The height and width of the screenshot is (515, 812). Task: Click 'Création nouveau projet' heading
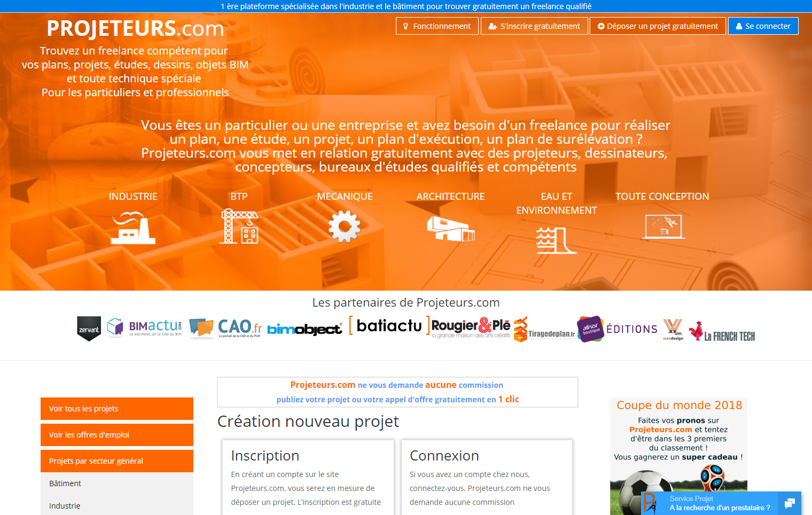click(308, 422)
